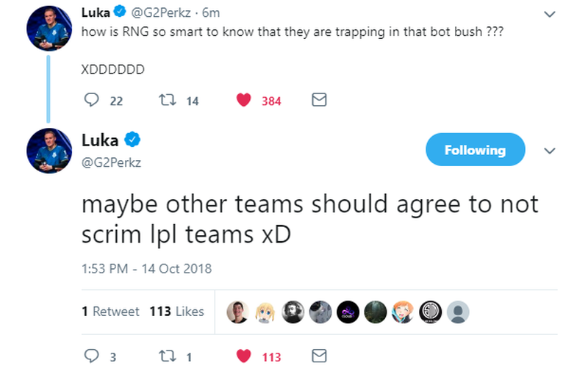The height and width of the screenshot is (388, 588).
Task: View the 1 Retweet list
Action: coord(110,312)
